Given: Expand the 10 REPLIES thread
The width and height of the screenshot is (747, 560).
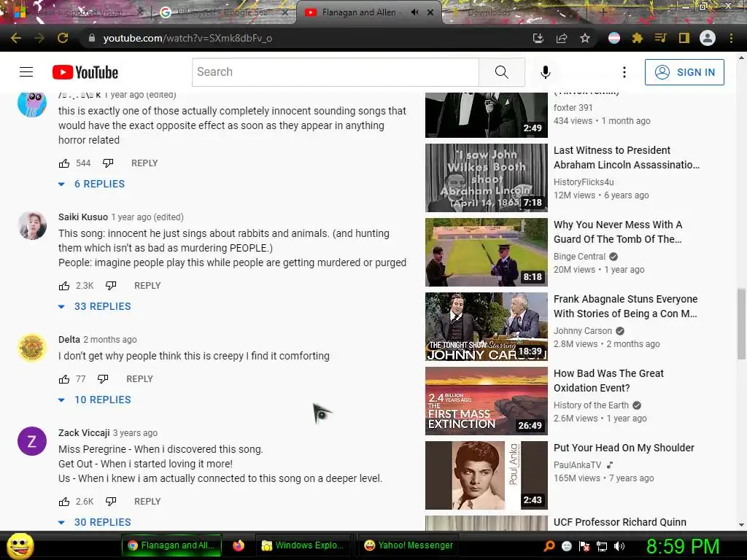Looking at the screenshot, I should (x=94, y=400).
